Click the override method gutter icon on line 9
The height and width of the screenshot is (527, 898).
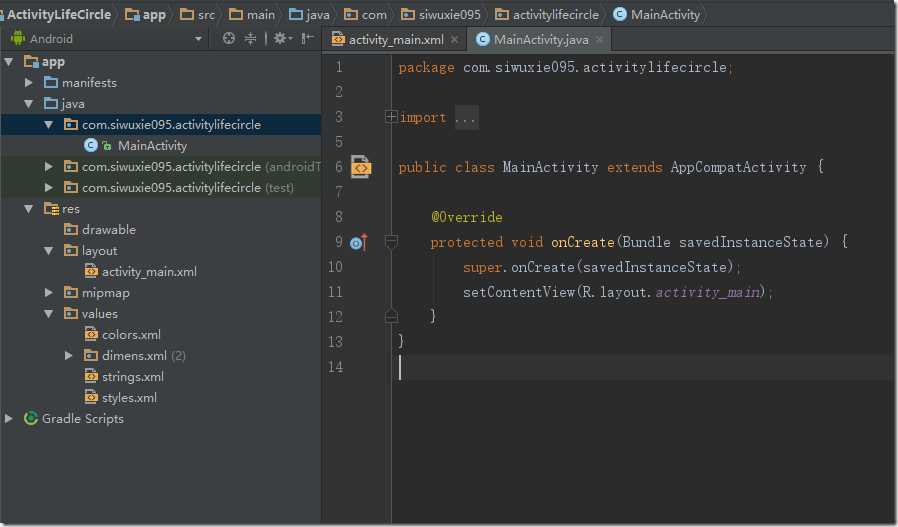358,242
